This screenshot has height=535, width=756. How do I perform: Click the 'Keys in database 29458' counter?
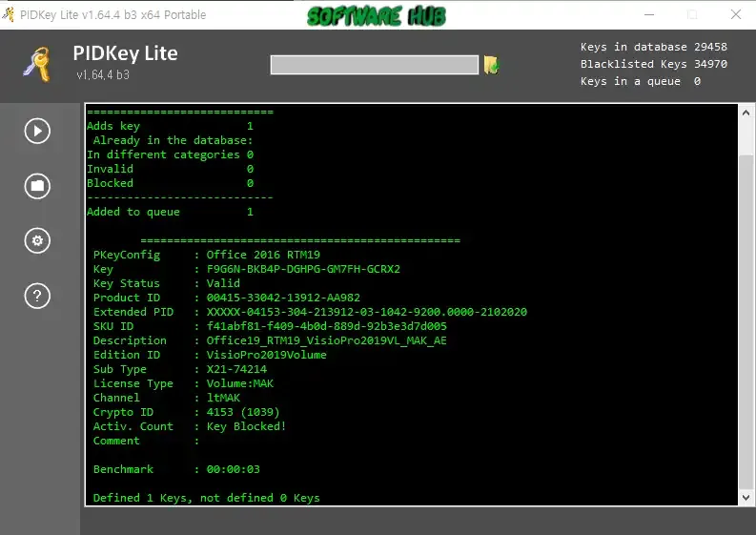[x=653, y=47]
